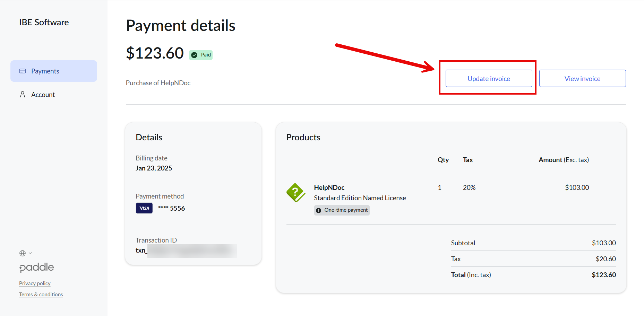Click the card number **** 5556

(171, 208)
